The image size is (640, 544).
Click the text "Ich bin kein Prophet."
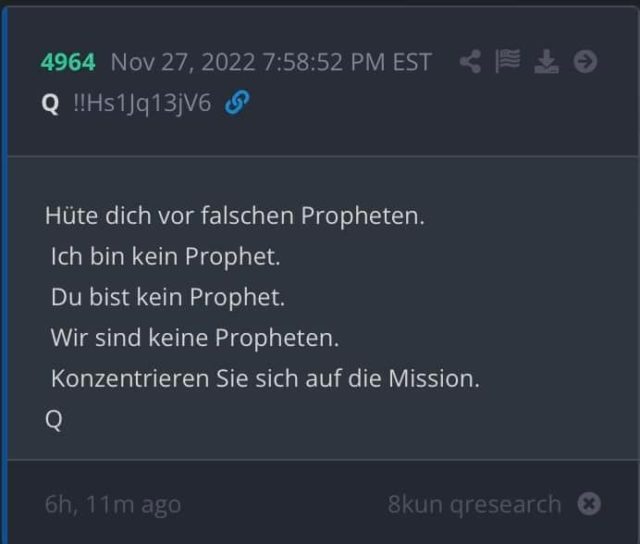pyautogui.click(x=166, y=257)
